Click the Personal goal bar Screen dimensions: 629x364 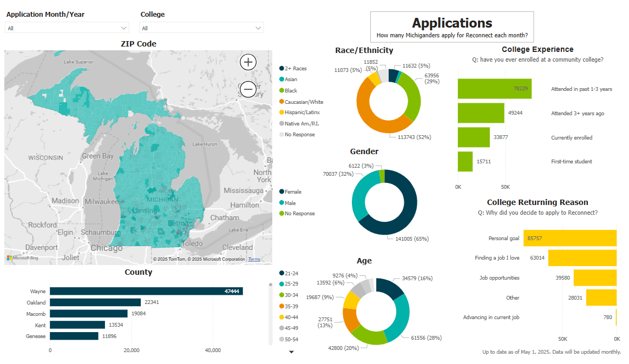tap(570, 238)
